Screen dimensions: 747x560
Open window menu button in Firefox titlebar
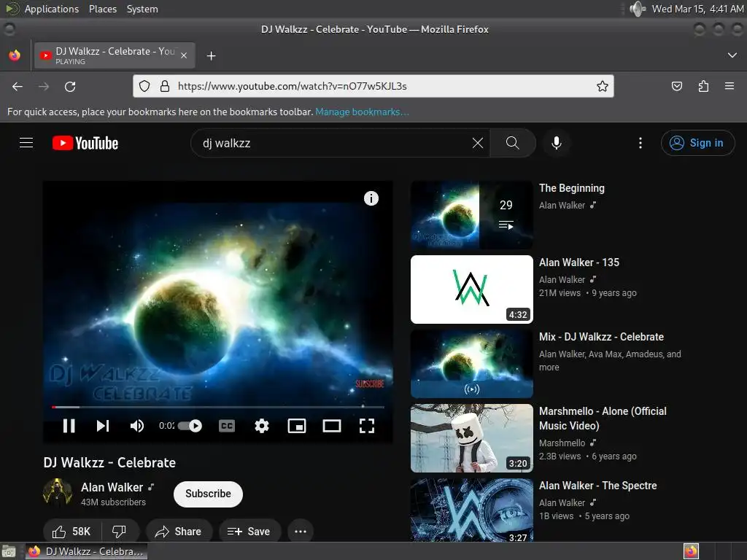(9, 29)
